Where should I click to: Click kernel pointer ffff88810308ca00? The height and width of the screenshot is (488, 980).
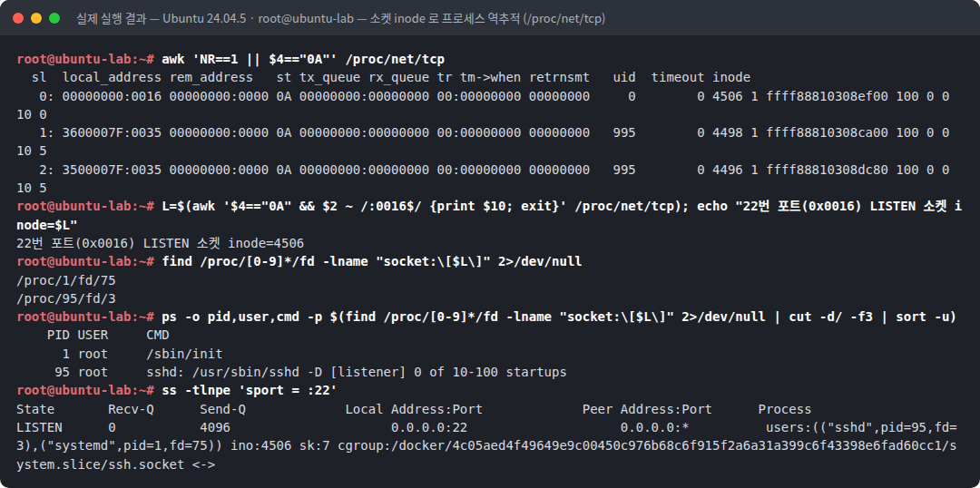[x=827, y=133]
